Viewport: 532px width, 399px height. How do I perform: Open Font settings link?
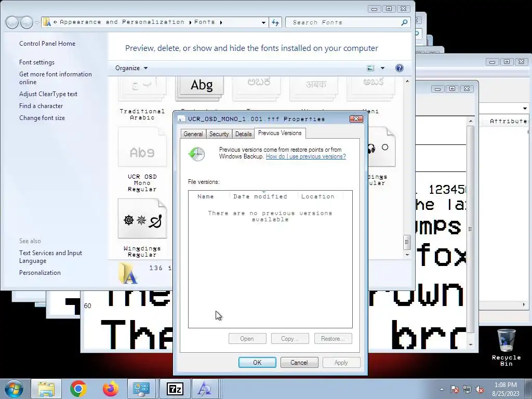click(x=37, y=62)
